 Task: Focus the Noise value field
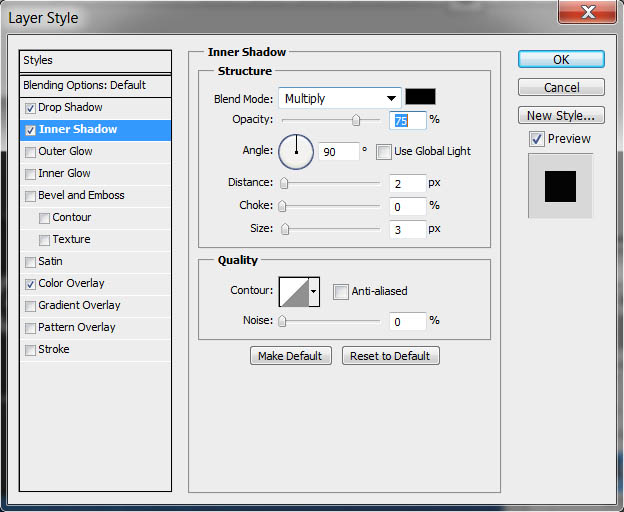pyautogui.click(x=408, y=321)
